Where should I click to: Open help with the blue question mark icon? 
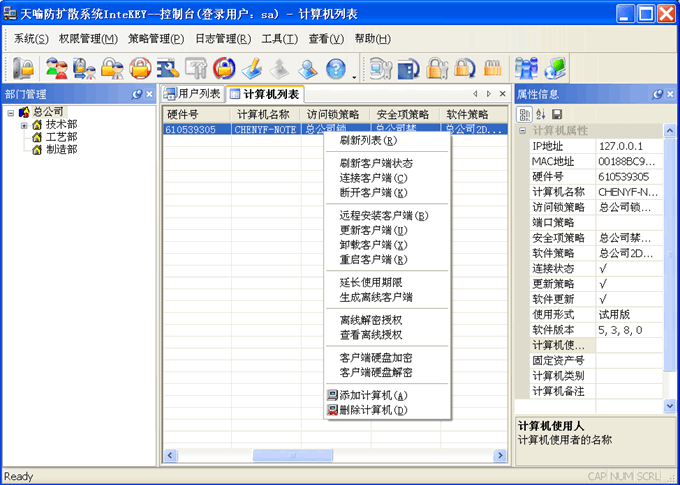[x=336, y=69]
